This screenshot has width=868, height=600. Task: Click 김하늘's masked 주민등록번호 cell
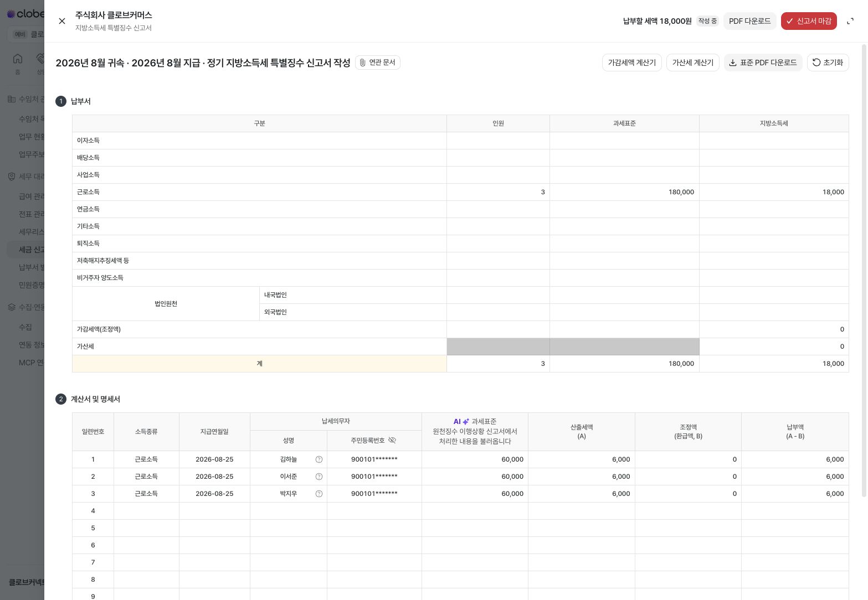[x=374, y=459]
